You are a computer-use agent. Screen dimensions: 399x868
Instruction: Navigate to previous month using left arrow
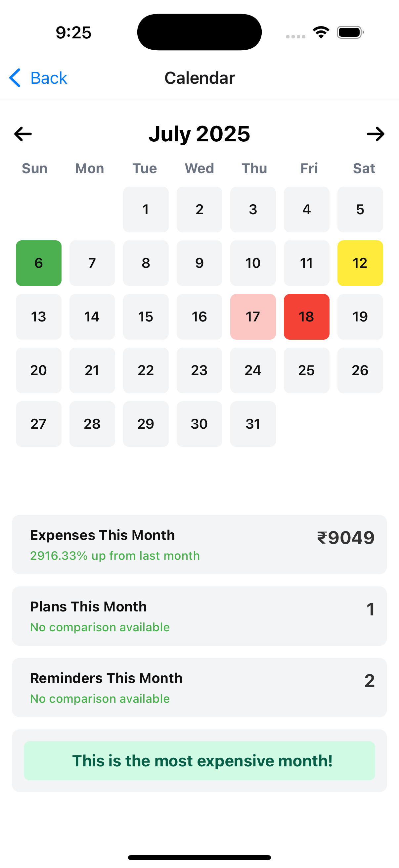pyautogui.click(x=22, y=134)
